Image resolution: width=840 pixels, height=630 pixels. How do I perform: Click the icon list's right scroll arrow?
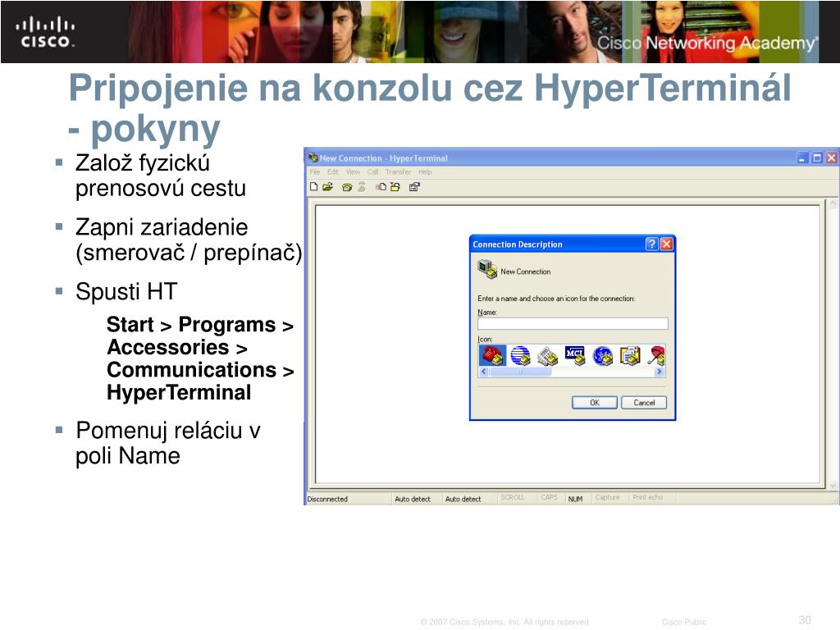click(660, 372)
